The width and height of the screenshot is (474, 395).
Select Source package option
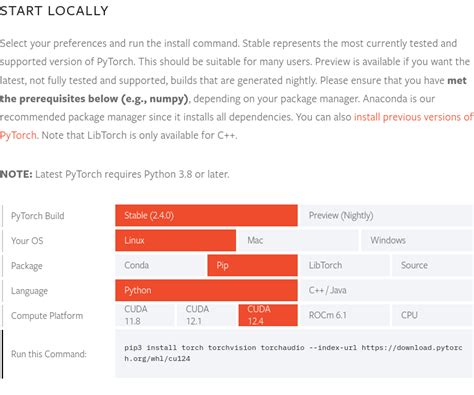click(432, 265)
